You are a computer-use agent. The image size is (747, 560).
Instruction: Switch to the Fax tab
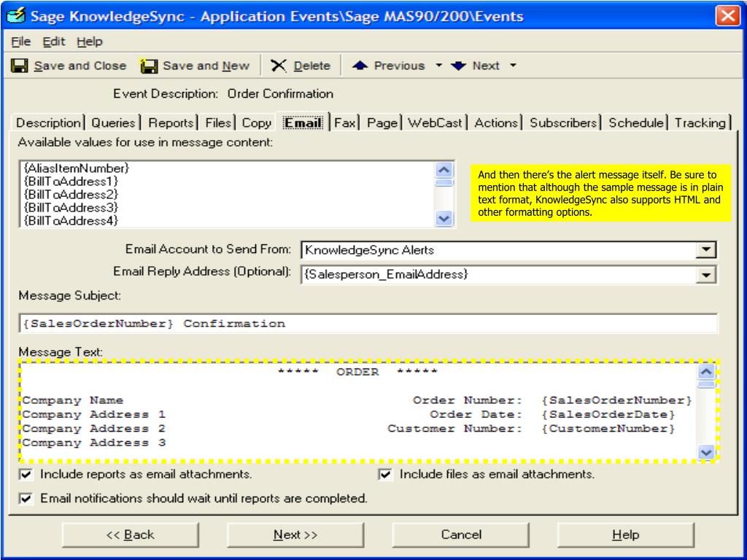tap(344, 122)
